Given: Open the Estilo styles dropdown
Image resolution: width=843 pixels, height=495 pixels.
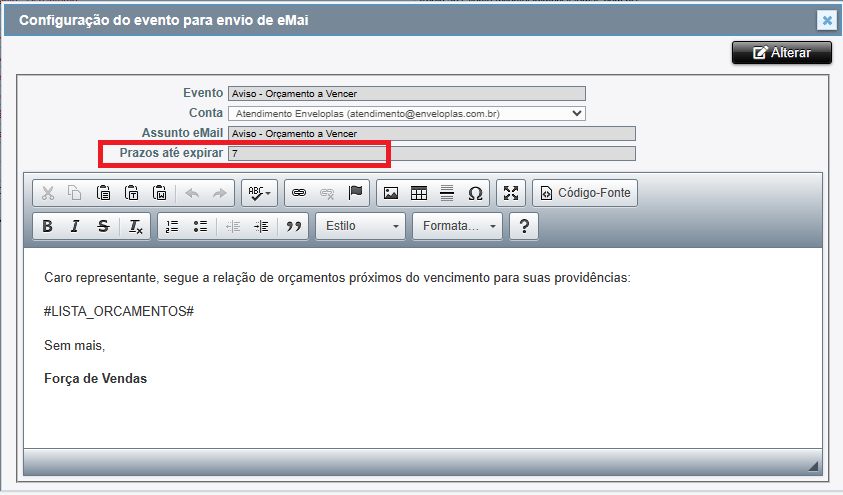Looking at the screenshot, I should click(360, 227).
